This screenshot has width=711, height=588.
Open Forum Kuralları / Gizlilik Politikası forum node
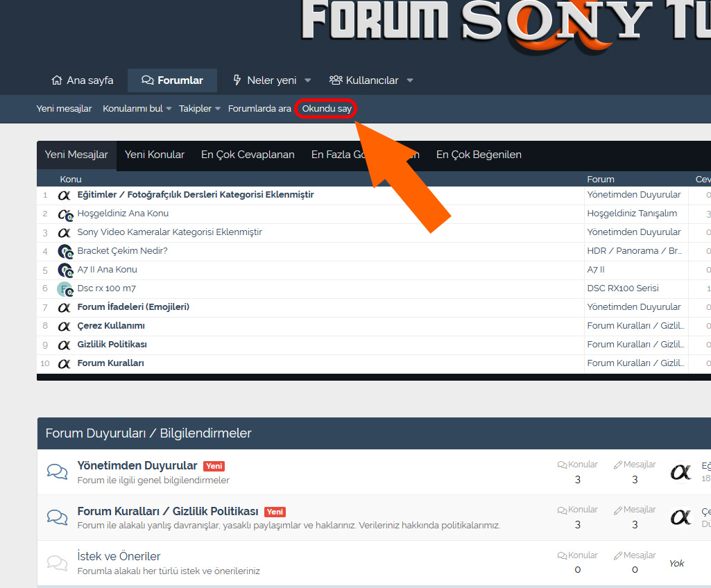pos(168,512)
